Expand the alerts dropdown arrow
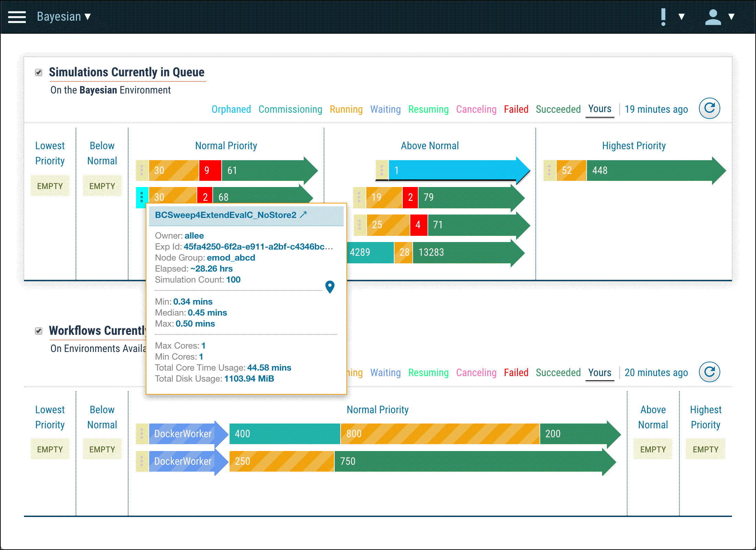The width and height of the screenshot is (756, 550). tap(681, 17)
